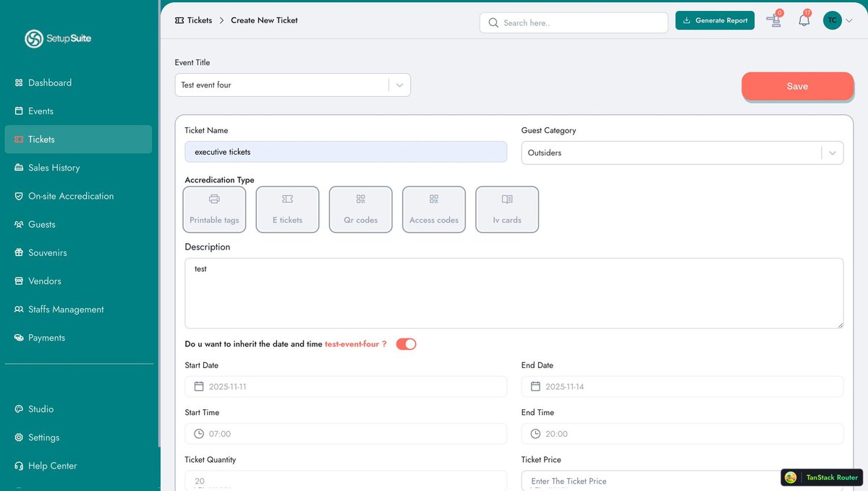The image size is (868, 491).
Task: Toggle the Iv cards accreditation type
Action: 507,210
